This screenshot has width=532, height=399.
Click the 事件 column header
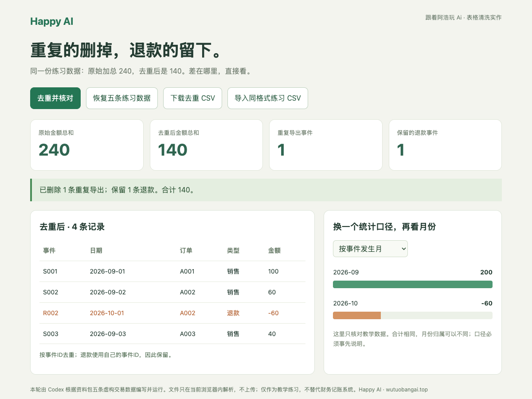(x=49, y=250)
